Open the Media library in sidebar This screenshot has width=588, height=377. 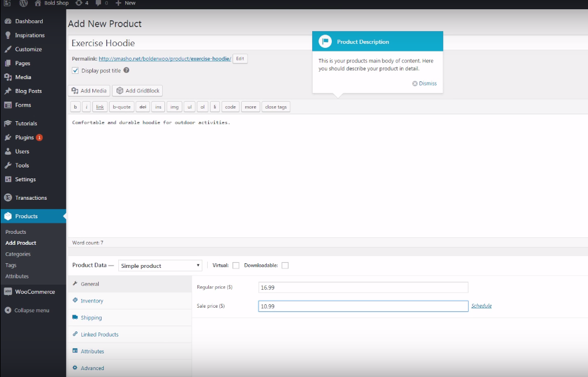coord(23,77)
